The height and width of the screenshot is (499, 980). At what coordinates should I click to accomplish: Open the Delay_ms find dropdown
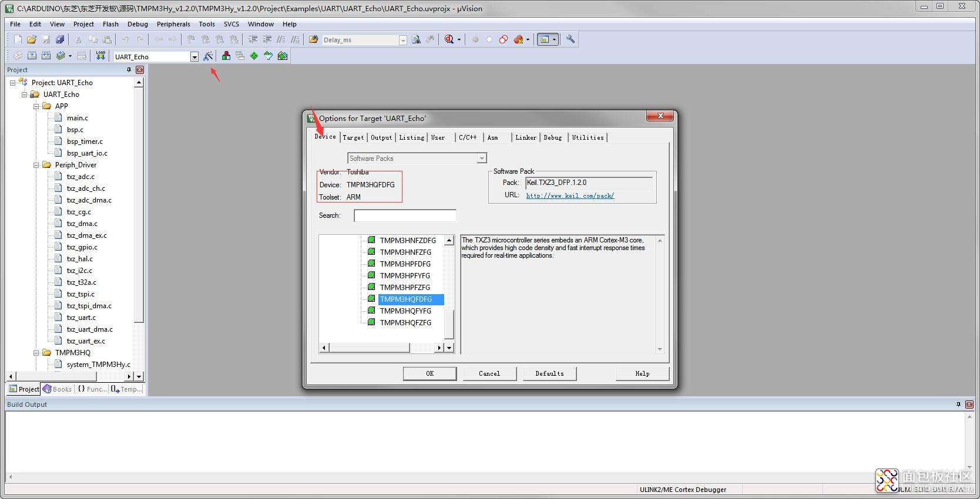pyautogui.click(x=403, y=40)
